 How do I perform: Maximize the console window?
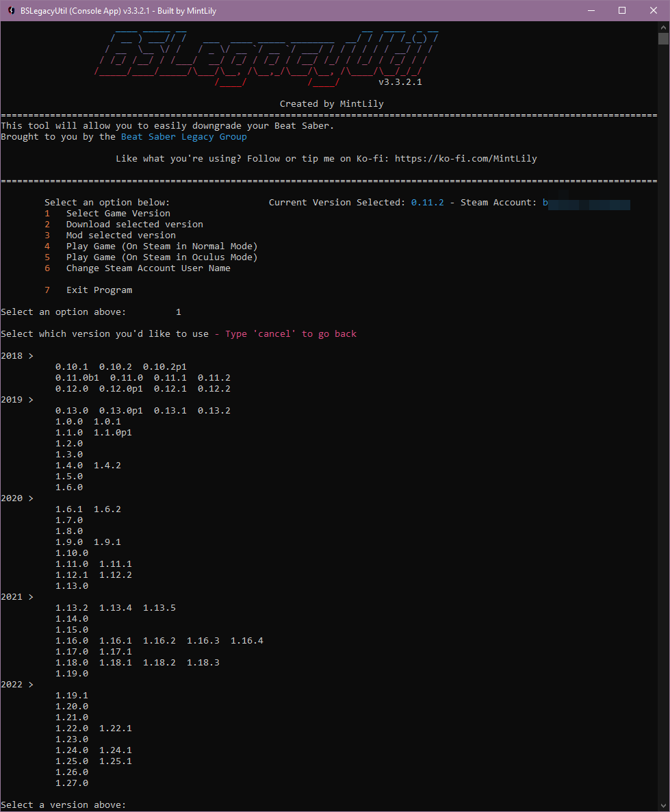coord(622,10)
